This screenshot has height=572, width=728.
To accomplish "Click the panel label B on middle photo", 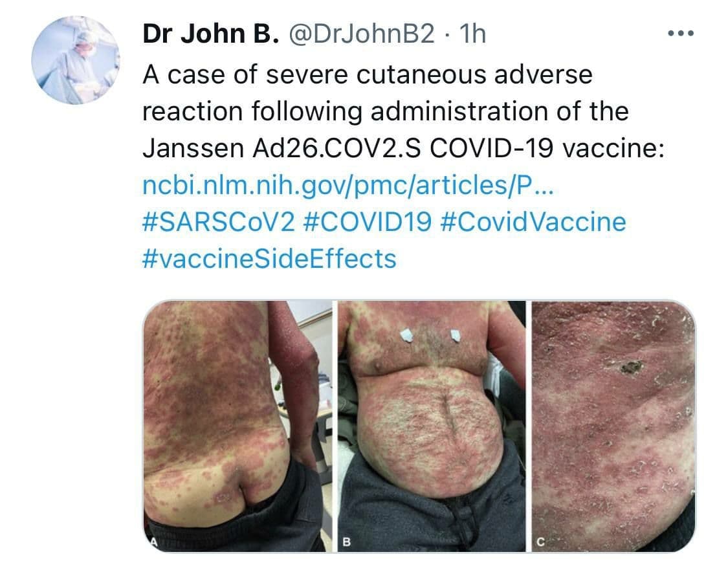I will click(346, 542).
